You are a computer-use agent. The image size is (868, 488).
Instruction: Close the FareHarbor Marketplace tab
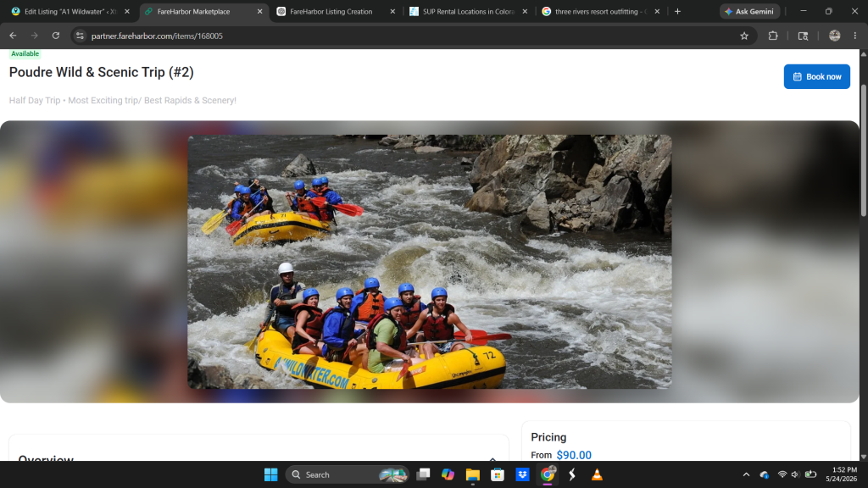tap(259, 12)
